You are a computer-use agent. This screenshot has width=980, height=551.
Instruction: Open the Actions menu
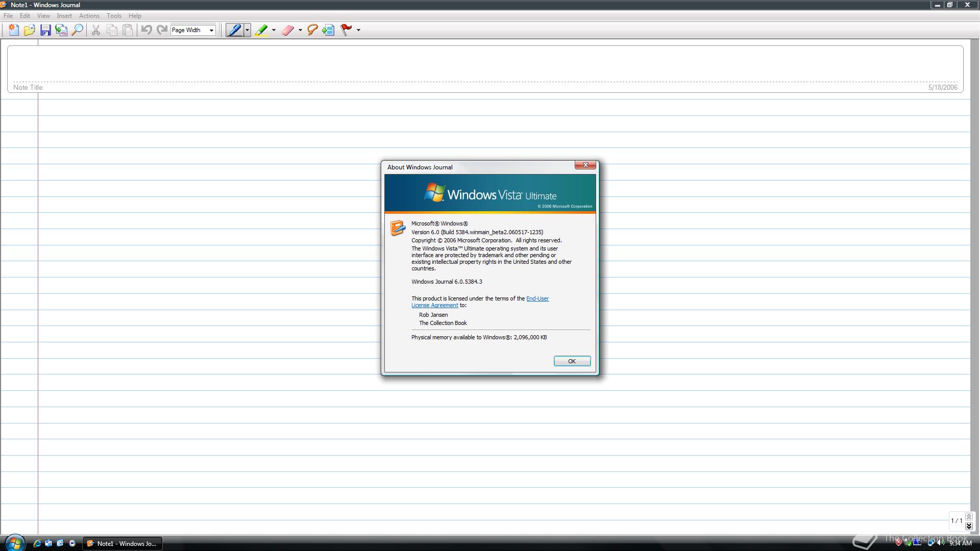coord(89,16)
